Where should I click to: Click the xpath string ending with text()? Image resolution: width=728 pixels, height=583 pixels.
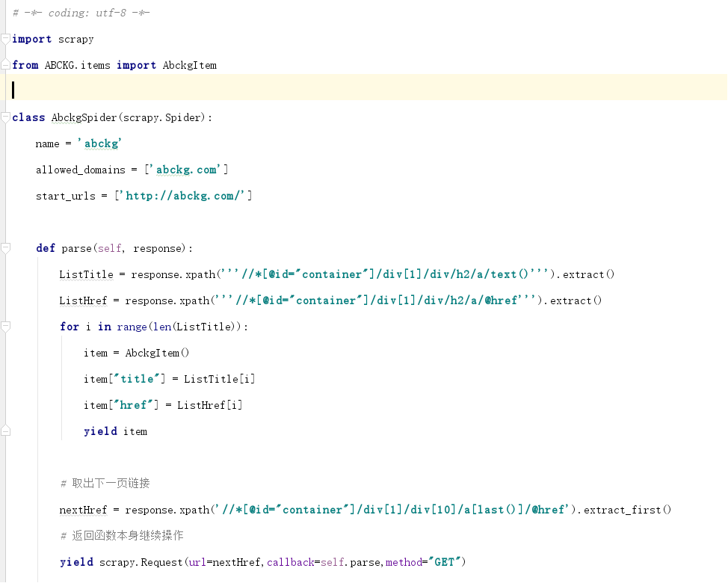pyautogui.click(x=385, y=274)
